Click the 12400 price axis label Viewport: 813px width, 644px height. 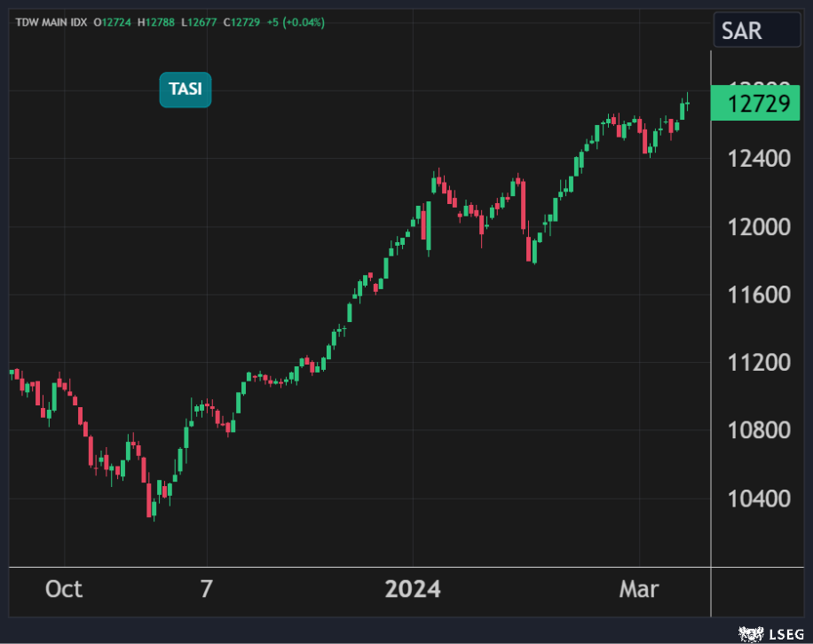758,159
